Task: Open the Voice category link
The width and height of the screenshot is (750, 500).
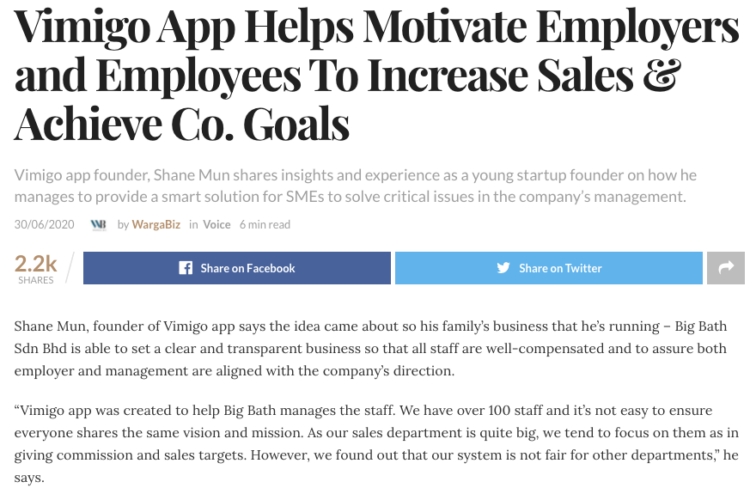Action: coord(216,224)
